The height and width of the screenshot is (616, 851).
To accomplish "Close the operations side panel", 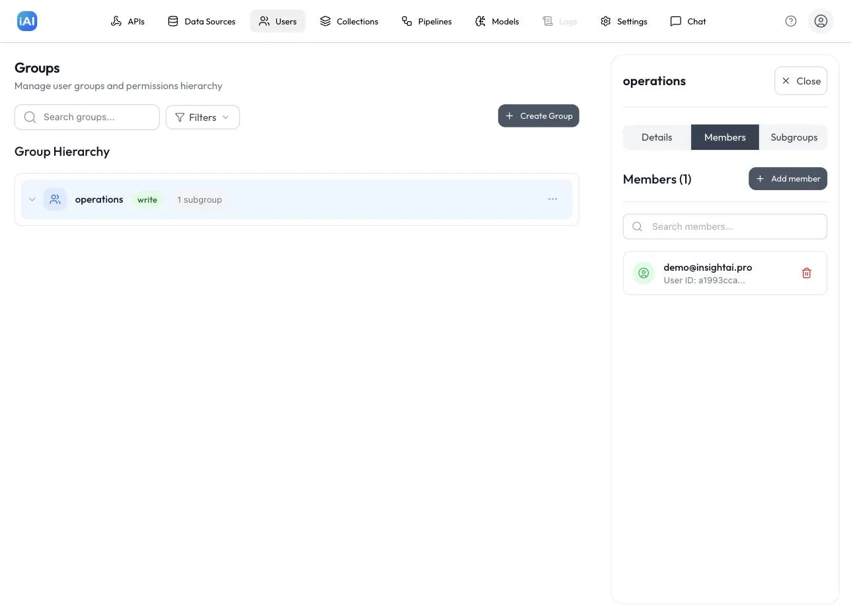I will (x=801, y=81).
